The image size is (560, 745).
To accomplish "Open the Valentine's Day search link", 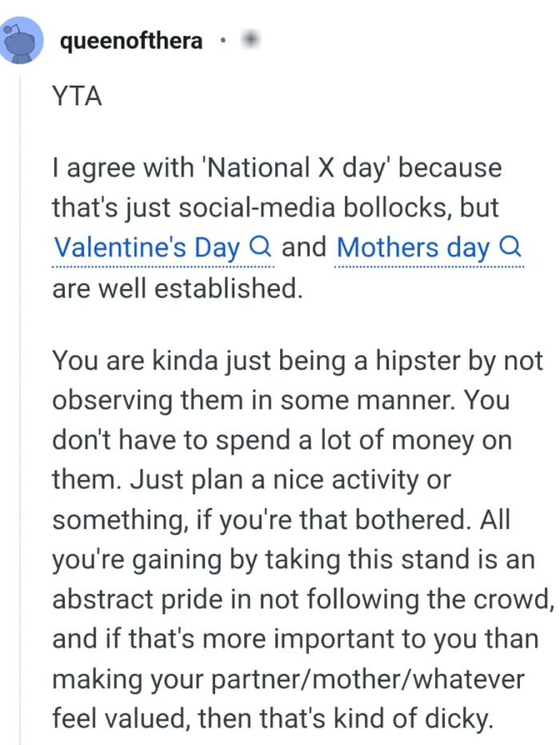I will point(146,248).
